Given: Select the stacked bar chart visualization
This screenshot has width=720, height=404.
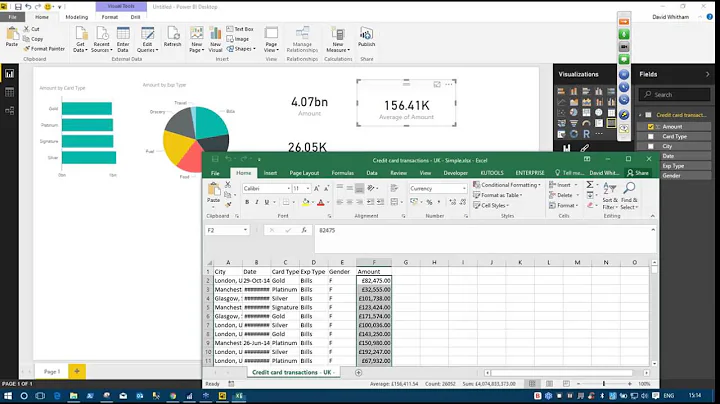Looking at the screenshot, I should click(x=561, y=91).
